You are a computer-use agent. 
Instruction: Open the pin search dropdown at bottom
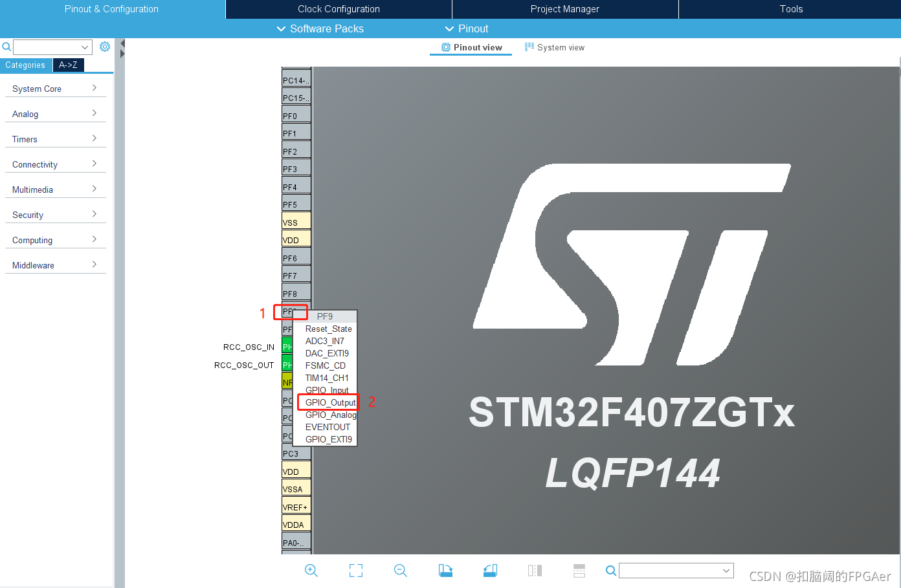pyautogui.click(x=726, y=571)
